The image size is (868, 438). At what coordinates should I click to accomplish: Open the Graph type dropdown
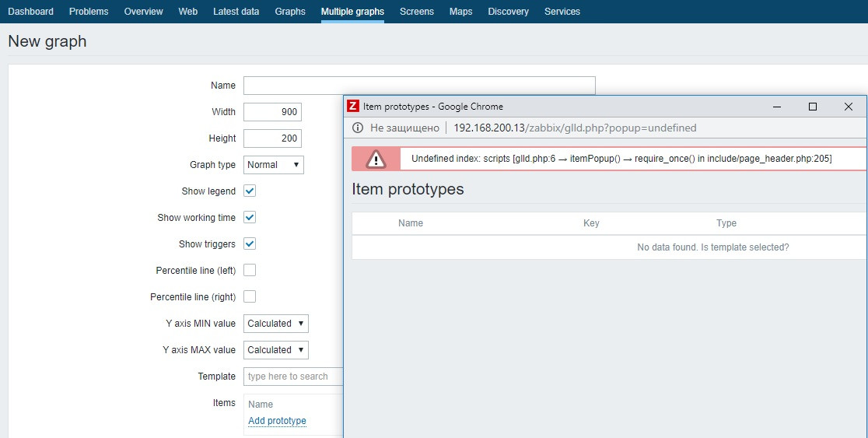point(274,165)
